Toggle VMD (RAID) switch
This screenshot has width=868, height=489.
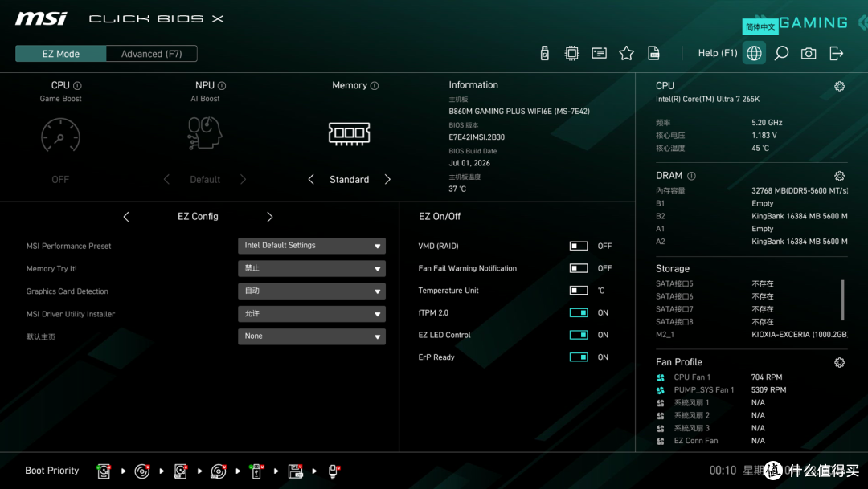579,246
